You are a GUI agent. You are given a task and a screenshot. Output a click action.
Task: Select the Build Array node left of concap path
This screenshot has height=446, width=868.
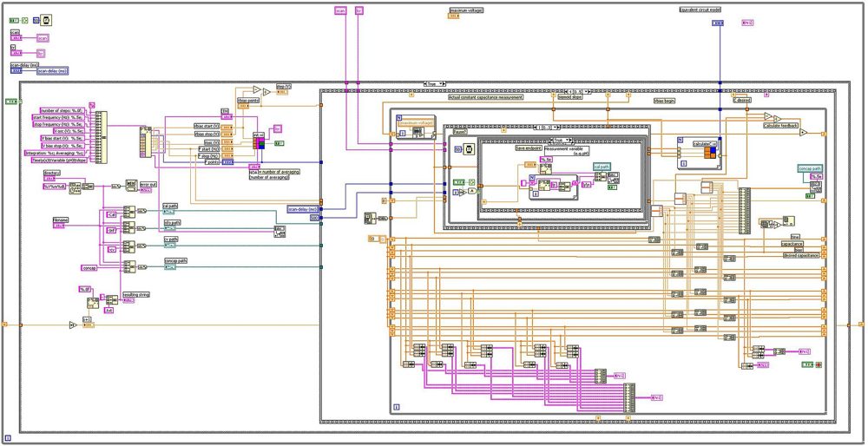coord(745,212)
